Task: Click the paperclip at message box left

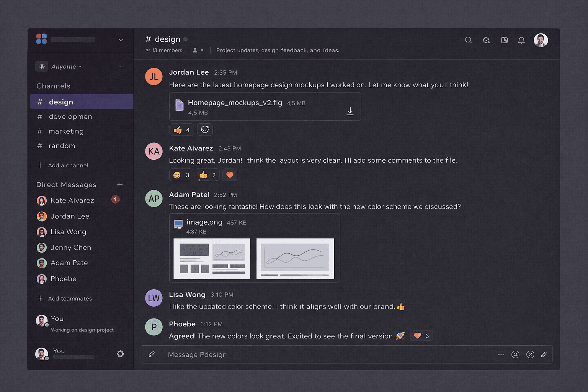Action: 152,354
